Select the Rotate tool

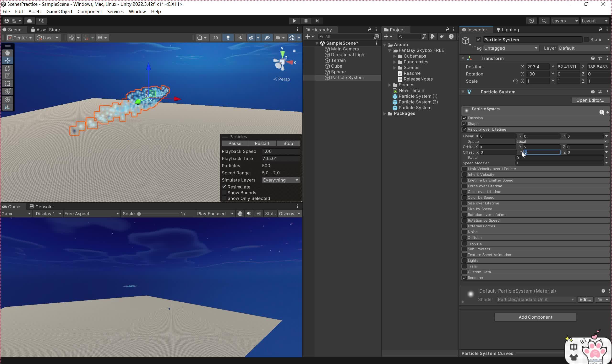coord(8,68)
